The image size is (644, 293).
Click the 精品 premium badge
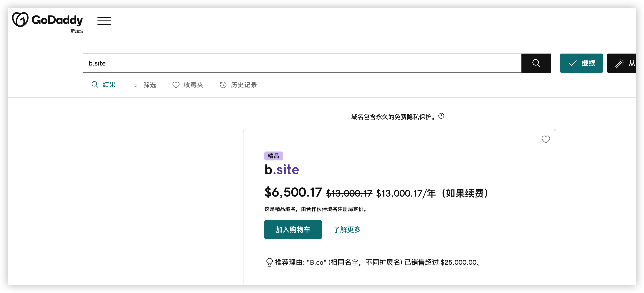(x=273, y=156)
